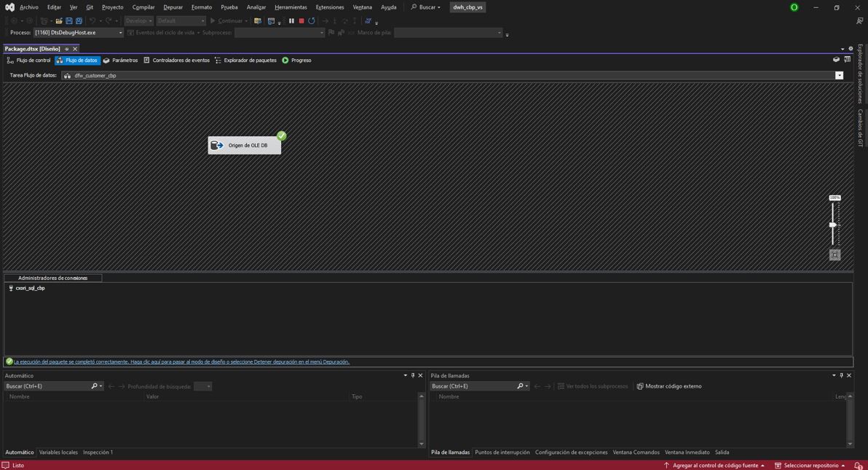Open Pila de llamadas window options dropdown

[x=834, y=376]
